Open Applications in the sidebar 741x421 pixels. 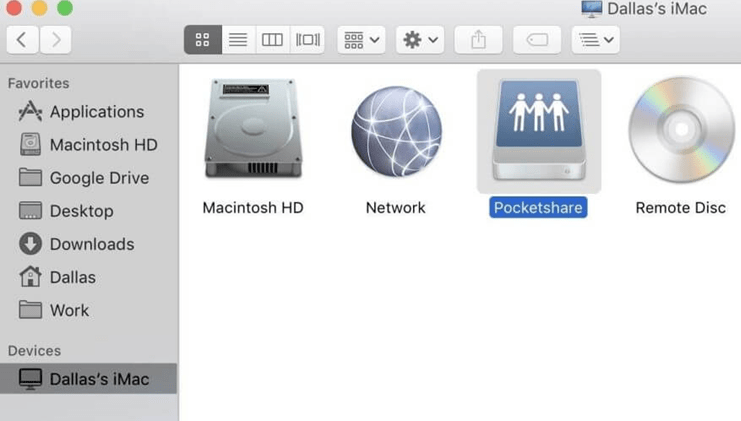96,112
